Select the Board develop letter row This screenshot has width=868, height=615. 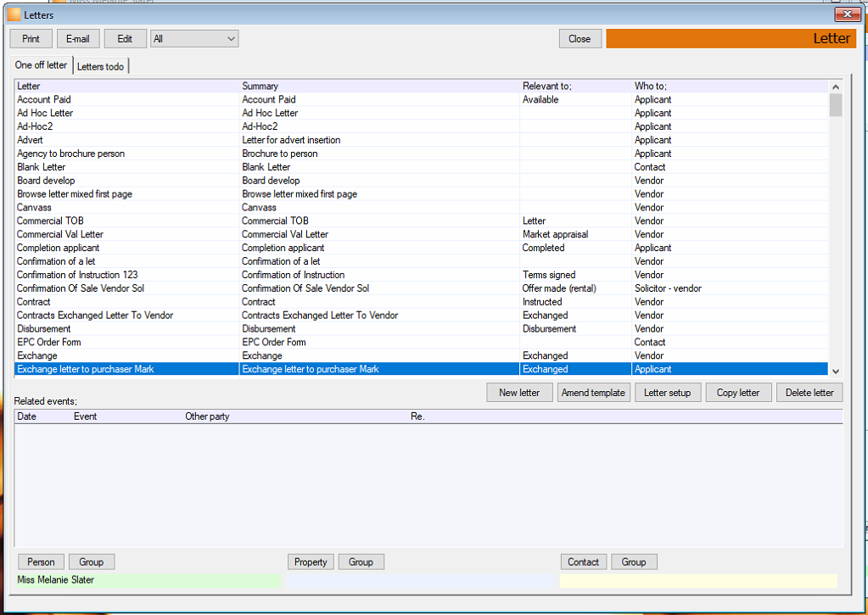(421, 181)
